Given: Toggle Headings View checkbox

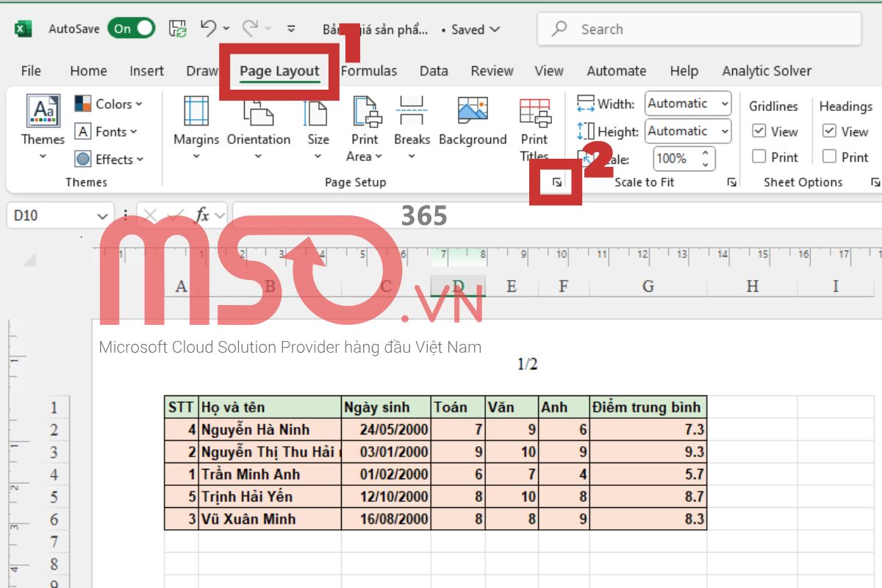Looking at the screenshot, I should (830, 132).
